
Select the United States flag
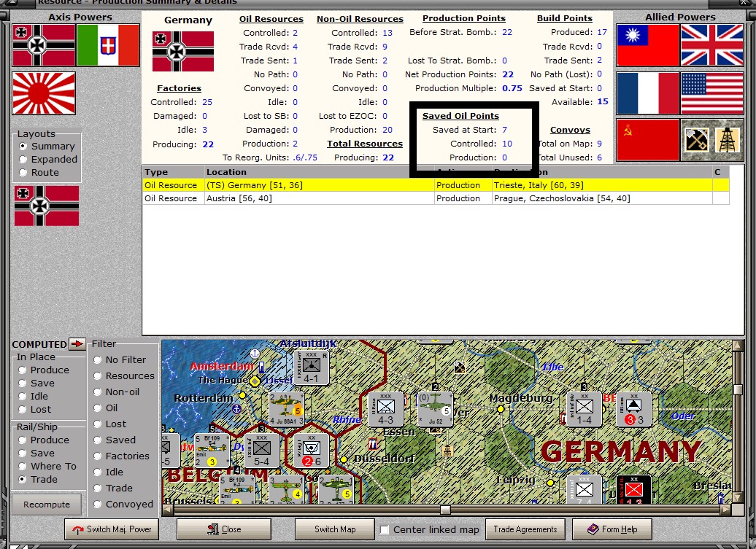711,93
